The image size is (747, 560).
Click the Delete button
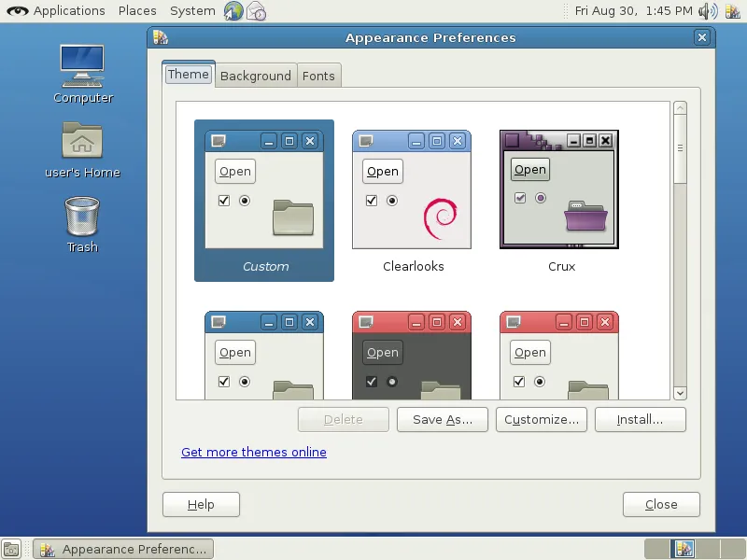[x=344, y=419]
